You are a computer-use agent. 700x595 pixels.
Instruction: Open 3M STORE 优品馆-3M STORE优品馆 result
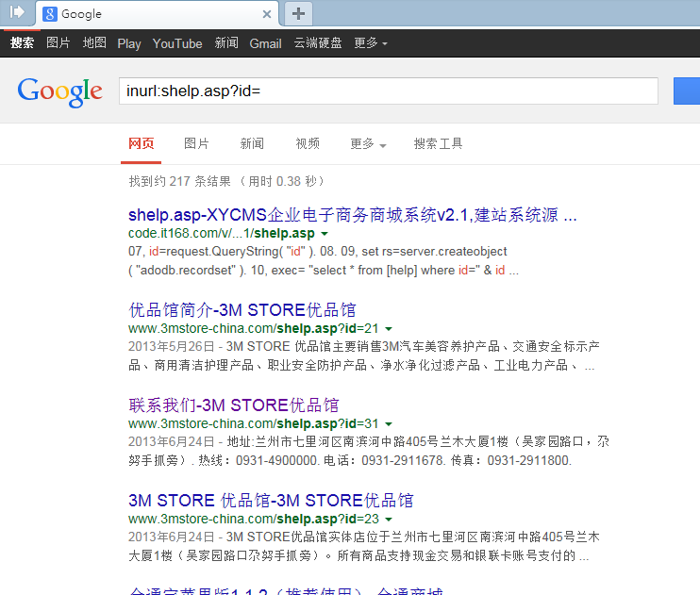click(x=271, y=501)
